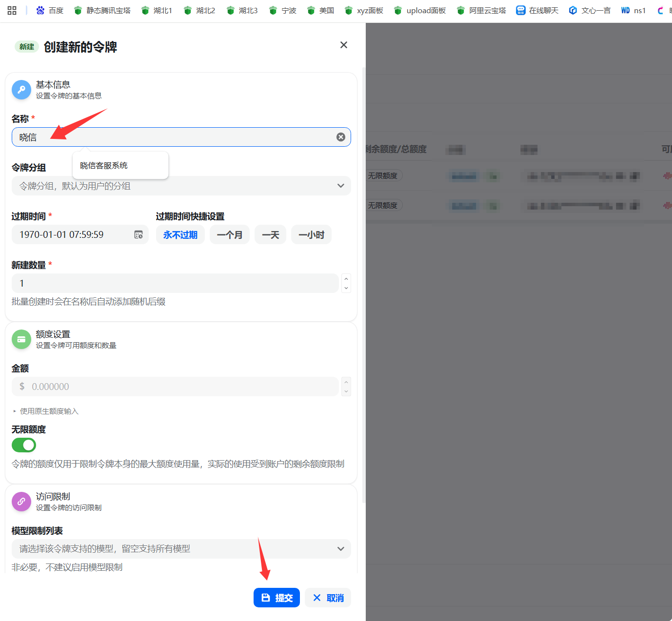Decrease 新建数量 with the down arrow

click(346, 288)
